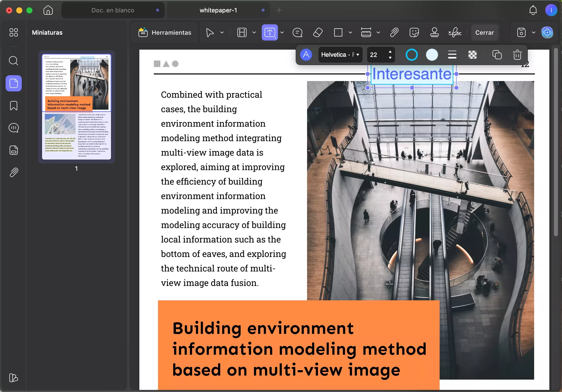
Task: Open the search panel in sidebar
Action: (x=14, y=61)
